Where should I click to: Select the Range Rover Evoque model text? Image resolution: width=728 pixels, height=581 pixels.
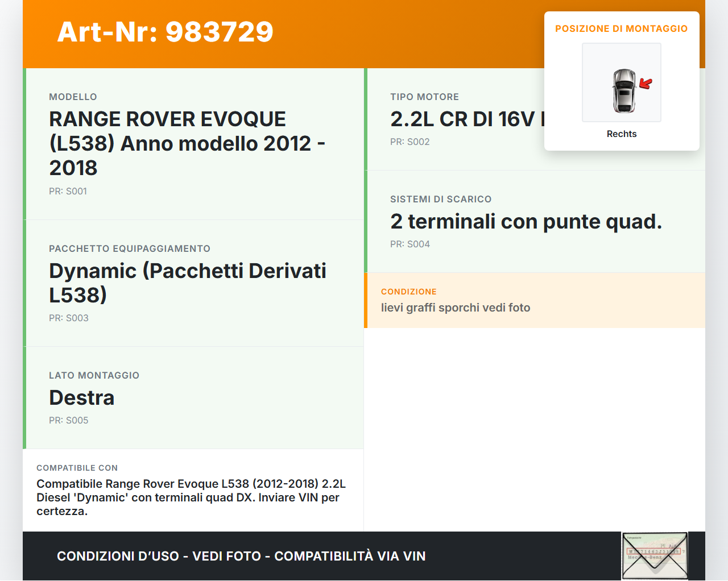pos(187,143)
